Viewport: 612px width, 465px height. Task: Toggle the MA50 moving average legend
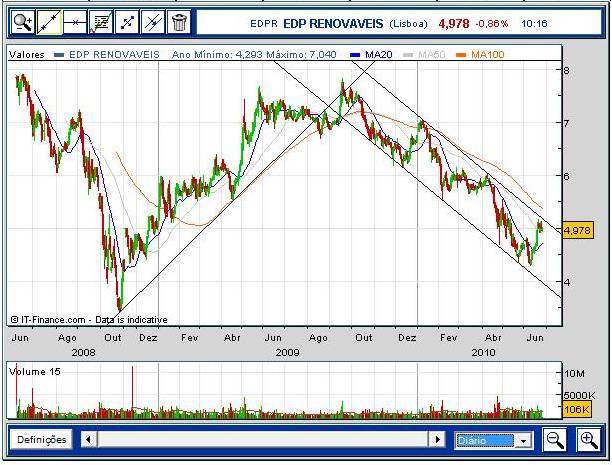tap(431, 55)
